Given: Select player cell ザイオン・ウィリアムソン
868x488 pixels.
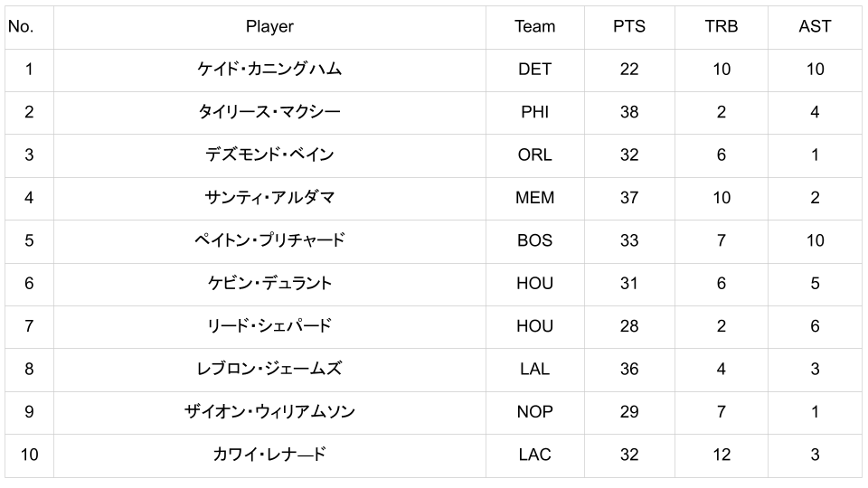Looking at the screenshot, I should coord(269,411).
